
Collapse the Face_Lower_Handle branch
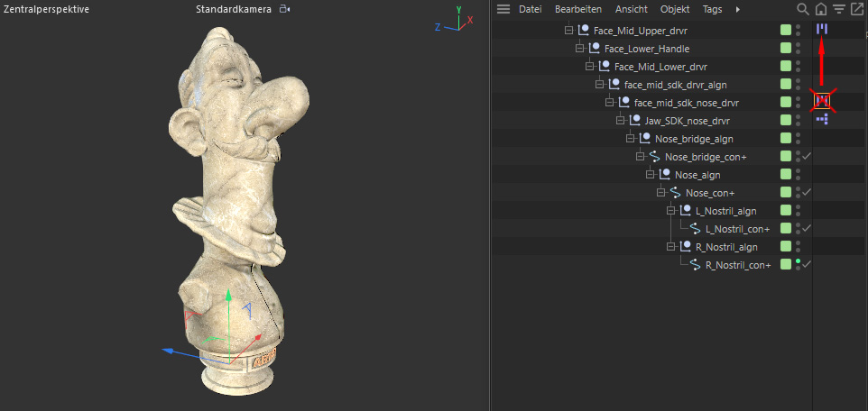click(x=579, y=49)
